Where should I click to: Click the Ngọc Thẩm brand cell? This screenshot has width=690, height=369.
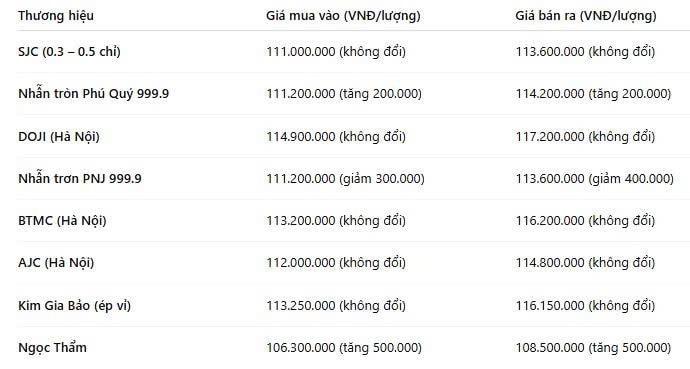tap(52, 347)
